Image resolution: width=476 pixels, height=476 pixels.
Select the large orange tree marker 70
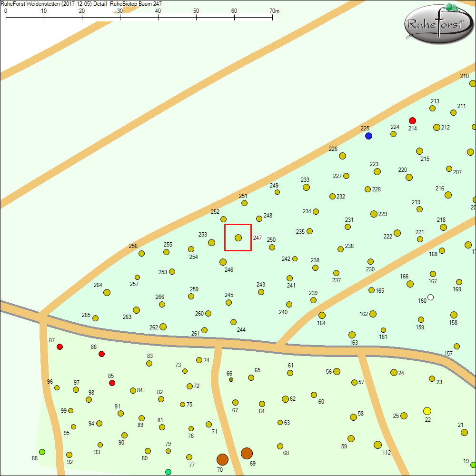[x=222, y=459]
